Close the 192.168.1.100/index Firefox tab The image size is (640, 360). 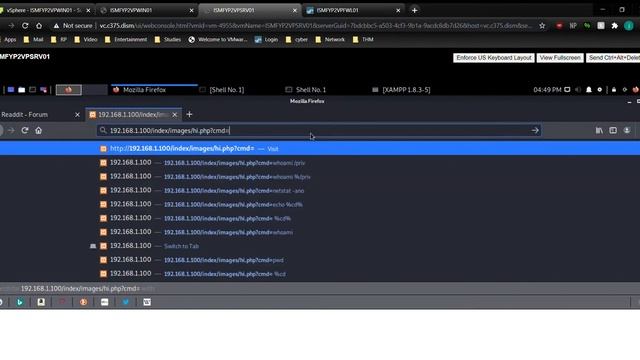click(x=175, y=115)
